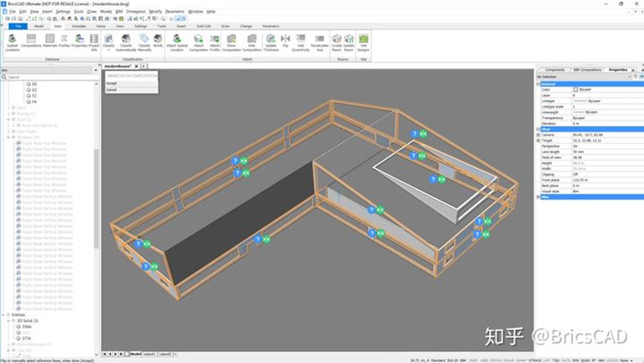Switch to the Components panel tab
The width and height of the screenshot is (644, 363).
click(x=555, y=70)
